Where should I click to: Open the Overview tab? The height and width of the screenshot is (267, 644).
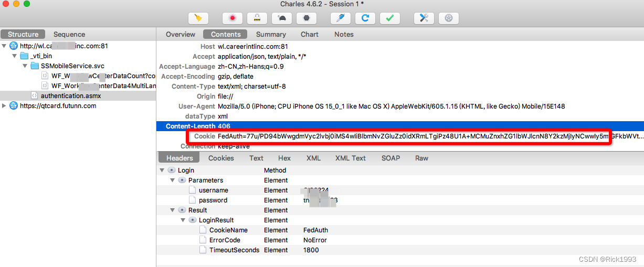tap(181, 34)
